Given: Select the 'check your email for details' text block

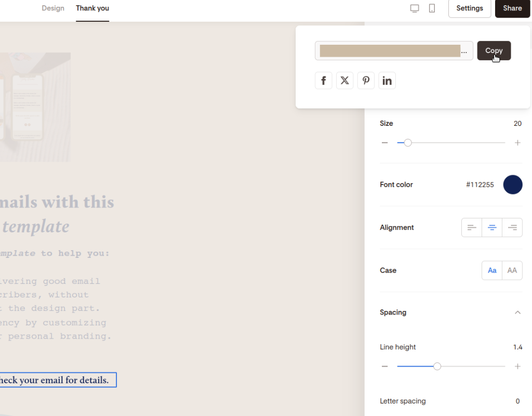Looking at the screenshot, I should coord(58,380).
